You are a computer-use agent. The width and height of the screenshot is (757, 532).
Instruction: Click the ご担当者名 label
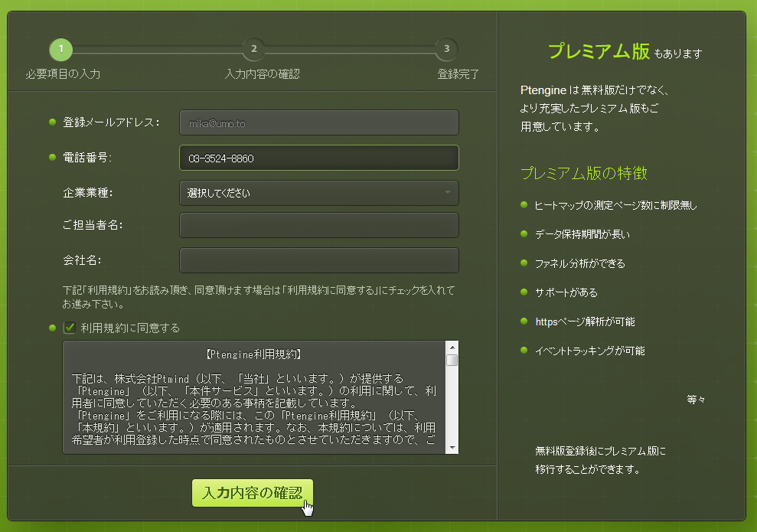93,224
